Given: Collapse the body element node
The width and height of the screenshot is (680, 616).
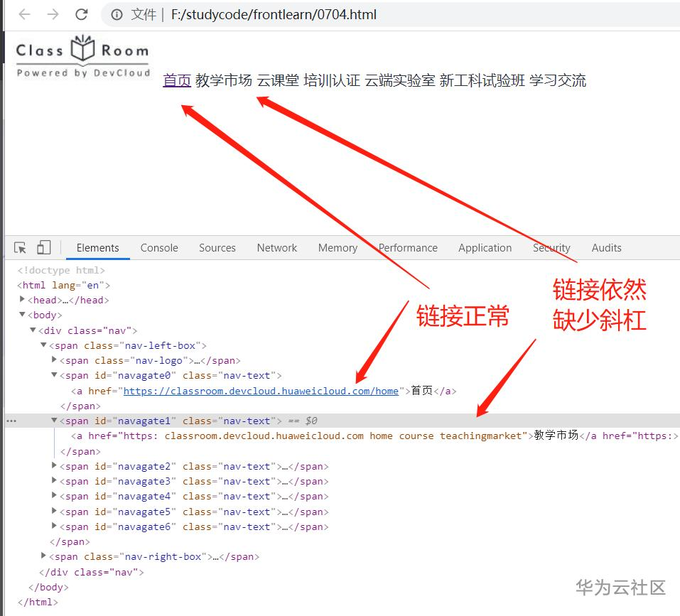Looking at the screenshot, I should coord(22,314).
